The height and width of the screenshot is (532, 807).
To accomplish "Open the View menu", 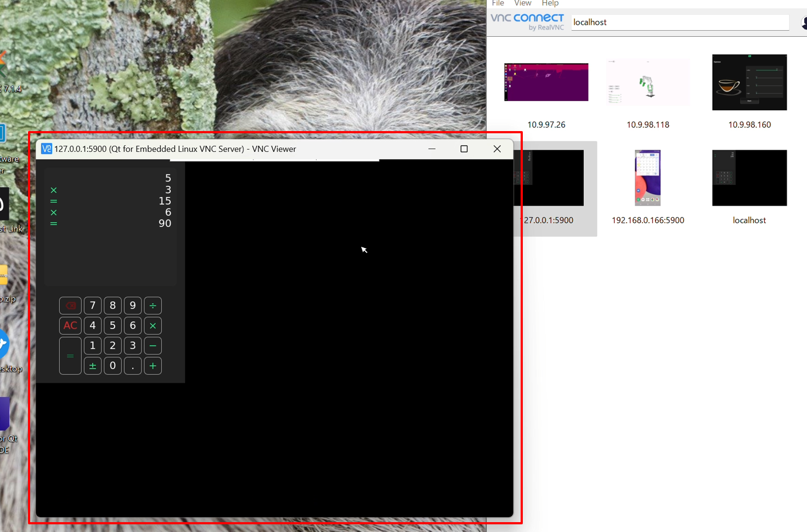I will pyautogui.click(x=522, y=3).
